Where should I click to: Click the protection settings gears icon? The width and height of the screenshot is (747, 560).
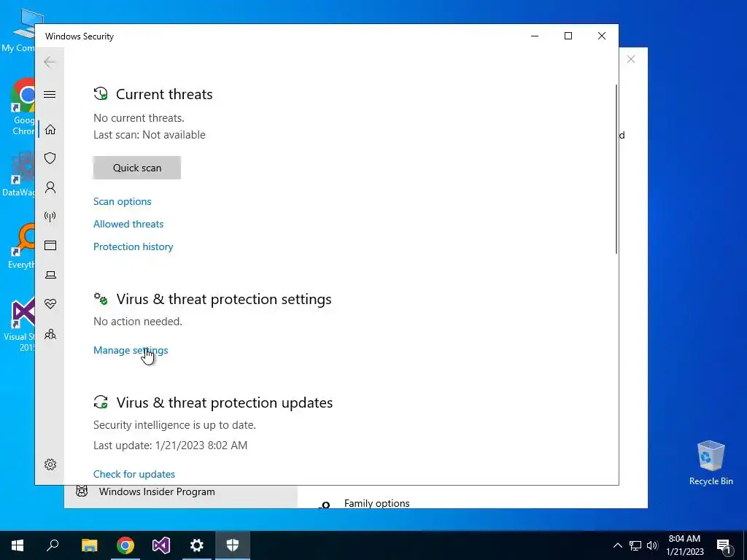tap(101, 299)
